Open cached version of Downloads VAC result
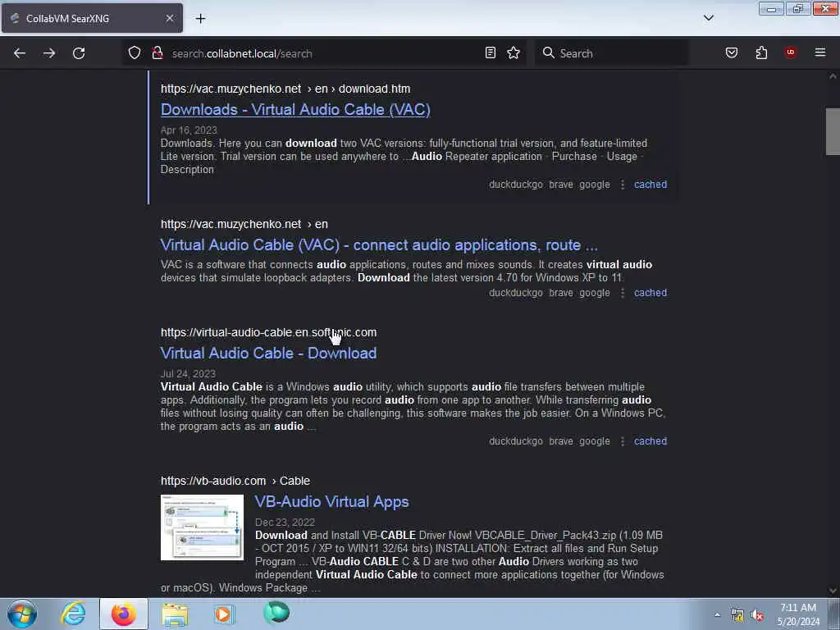The image size is (840, 630). pyautogui.click(x=651, y=185)
